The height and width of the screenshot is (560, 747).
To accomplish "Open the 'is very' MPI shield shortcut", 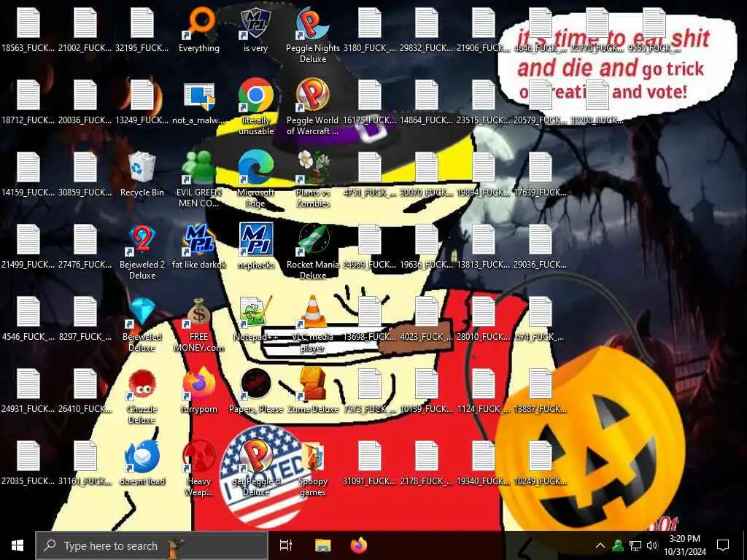I will pos(256,29).
